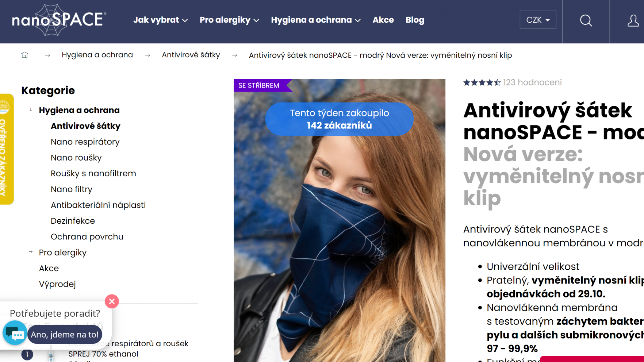Go to home via breadcrumb house icon
The width and height of the screenshot is (644, 362).
(x=24, y=55)
